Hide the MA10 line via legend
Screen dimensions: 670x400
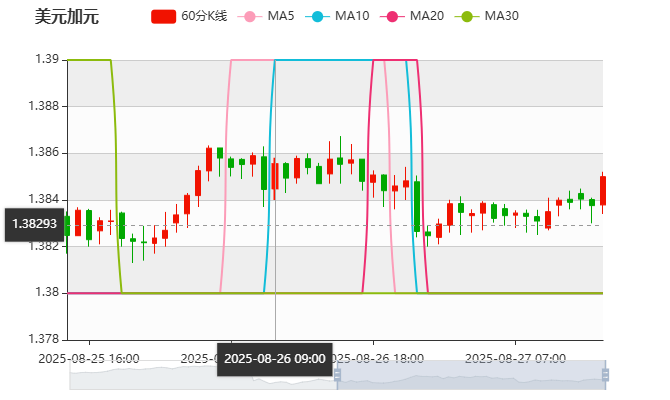click(x=337, y=16)
